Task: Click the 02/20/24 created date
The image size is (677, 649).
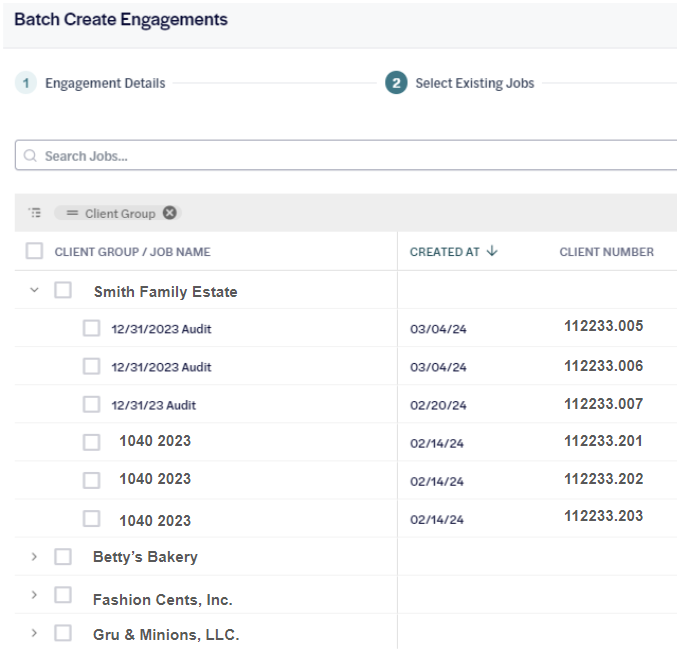Action: [x=438, y=405]
